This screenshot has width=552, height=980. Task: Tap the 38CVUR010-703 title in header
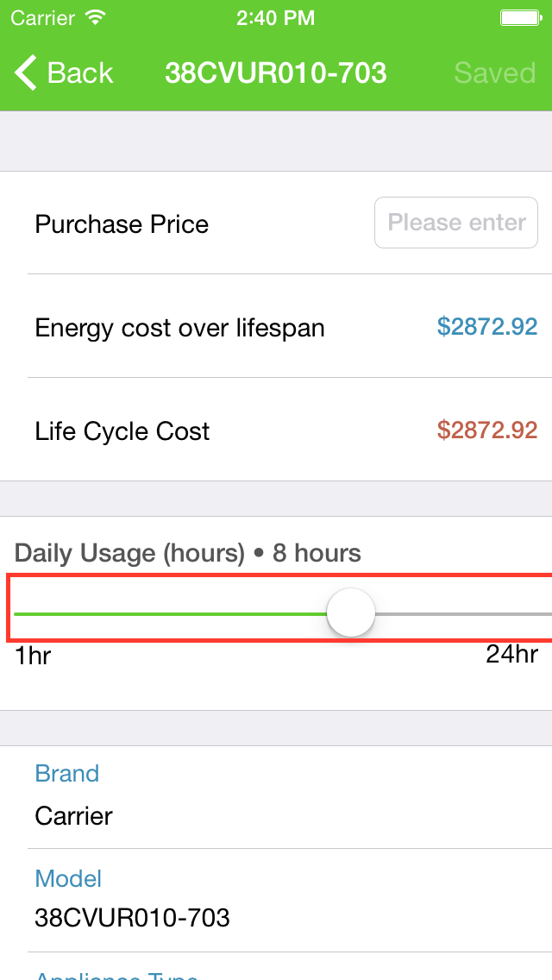coord(275,73)
